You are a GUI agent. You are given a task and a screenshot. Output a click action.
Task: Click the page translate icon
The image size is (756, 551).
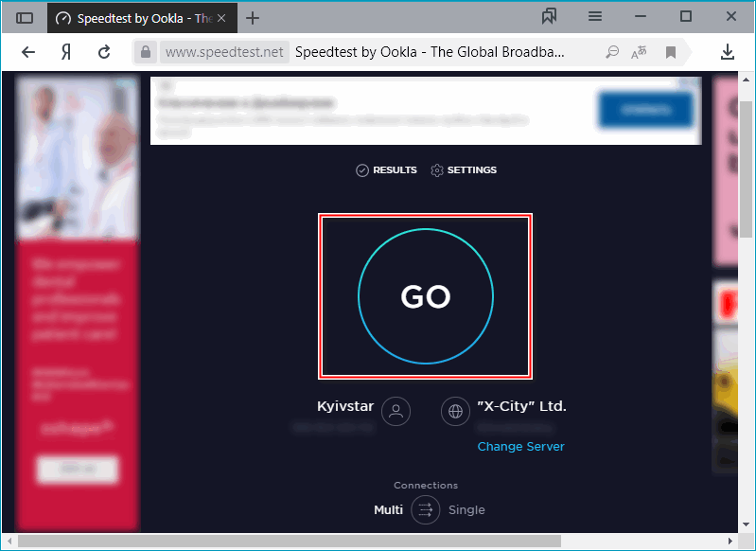[639, 52]
